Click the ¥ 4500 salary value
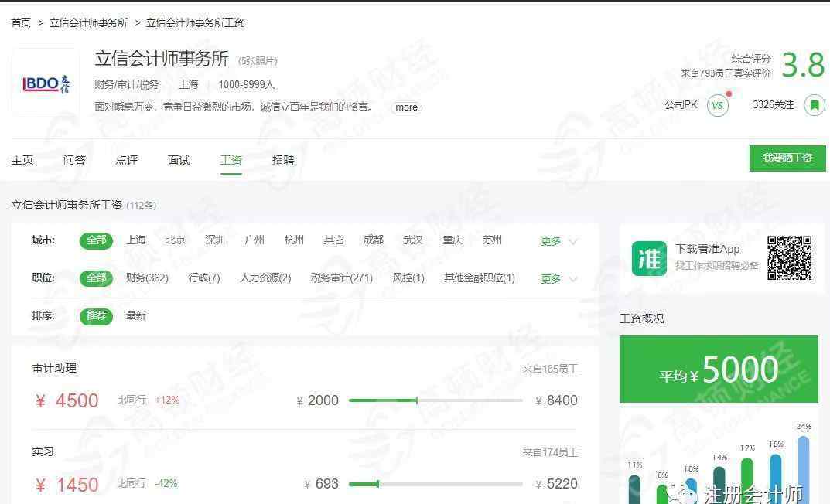This screenshot has width=830, height=504. coord(67,401)
